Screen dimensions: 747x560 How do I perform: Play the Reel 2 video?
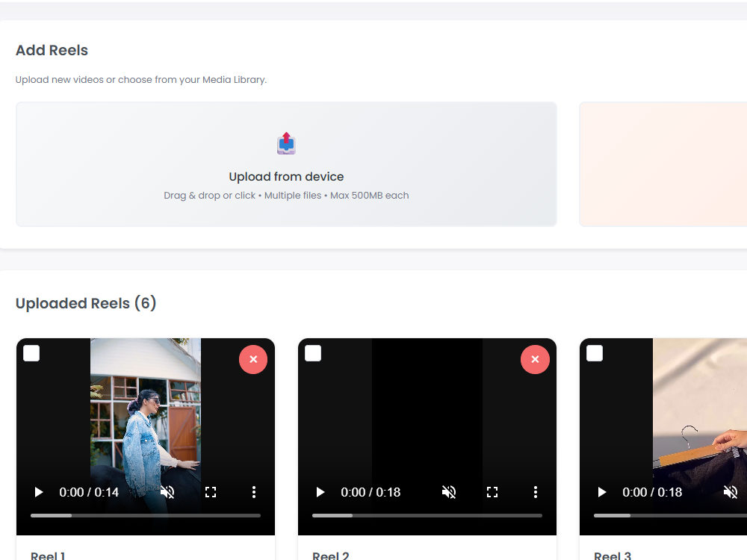(x=320, y=492)
